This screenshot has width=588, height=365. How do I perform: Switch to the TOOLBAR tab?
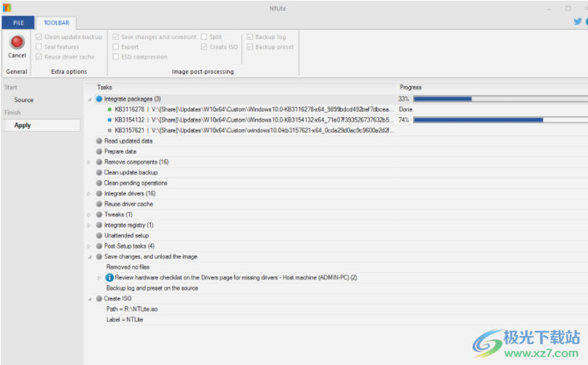coord(57,22)
